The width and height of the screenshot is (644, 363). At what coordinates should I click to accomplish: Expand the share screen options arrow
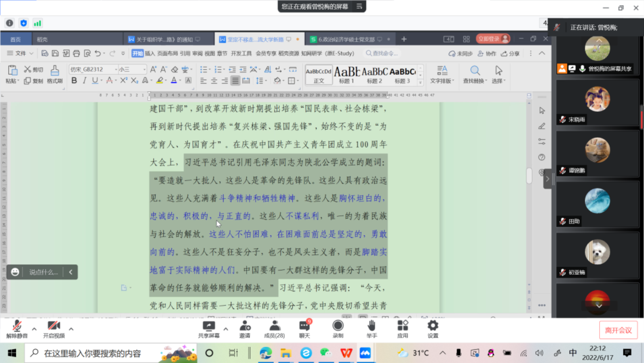click(226, 329)
